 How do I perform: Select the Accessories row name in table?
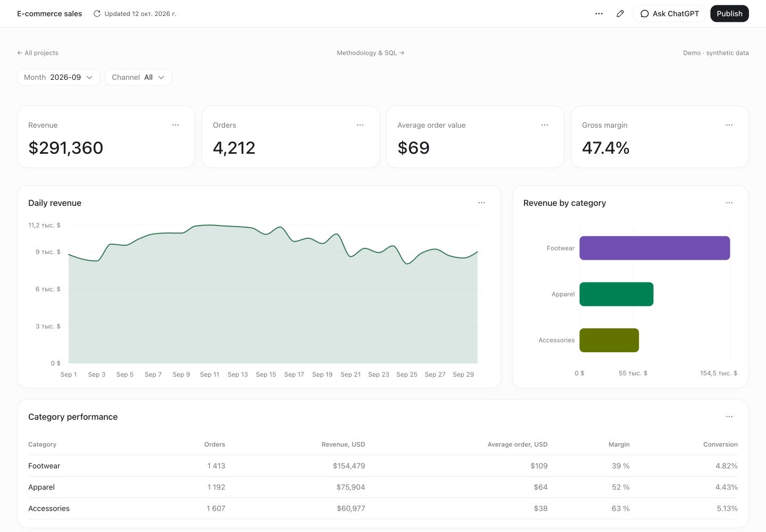(x=49, y=509)
